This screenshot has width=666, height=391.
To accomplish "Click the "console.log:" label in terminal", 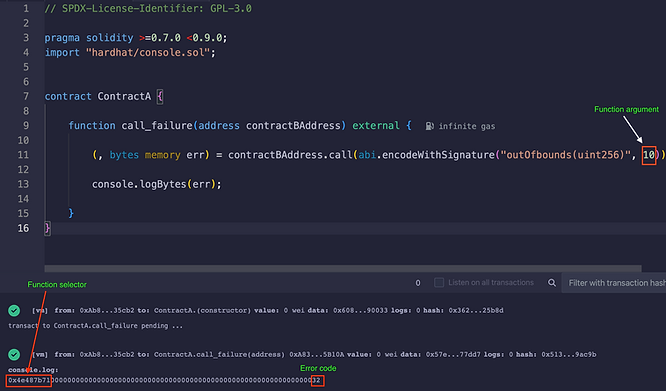I will pos(33,370).
